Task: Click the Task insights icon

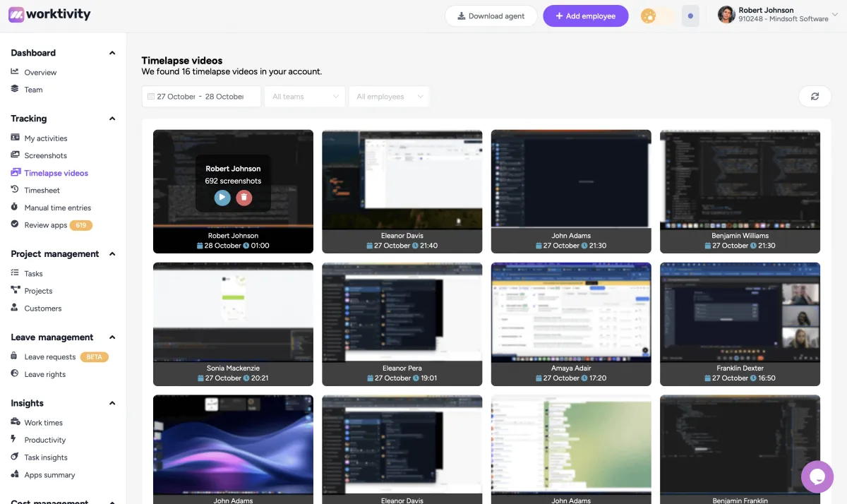Action: point(15,457)
